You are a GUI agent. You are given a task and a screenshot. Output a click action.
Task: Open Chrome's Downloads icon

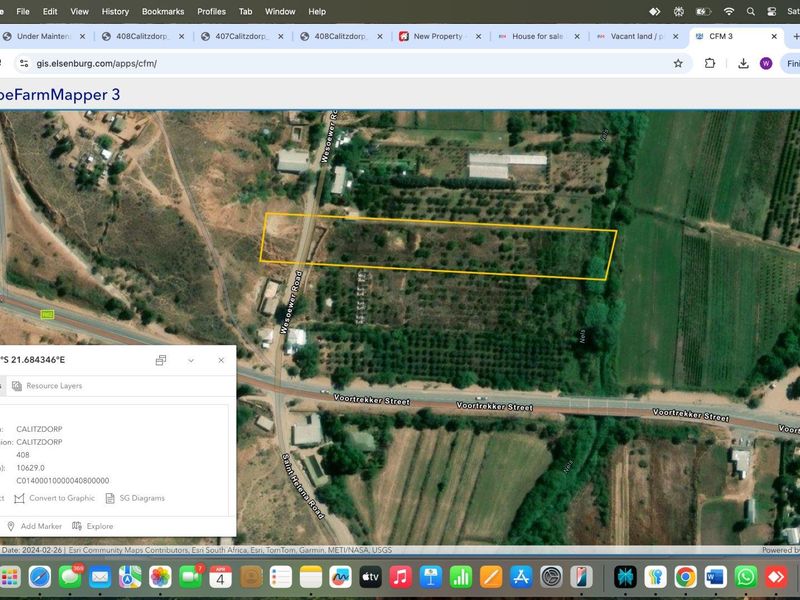[741, 61]
